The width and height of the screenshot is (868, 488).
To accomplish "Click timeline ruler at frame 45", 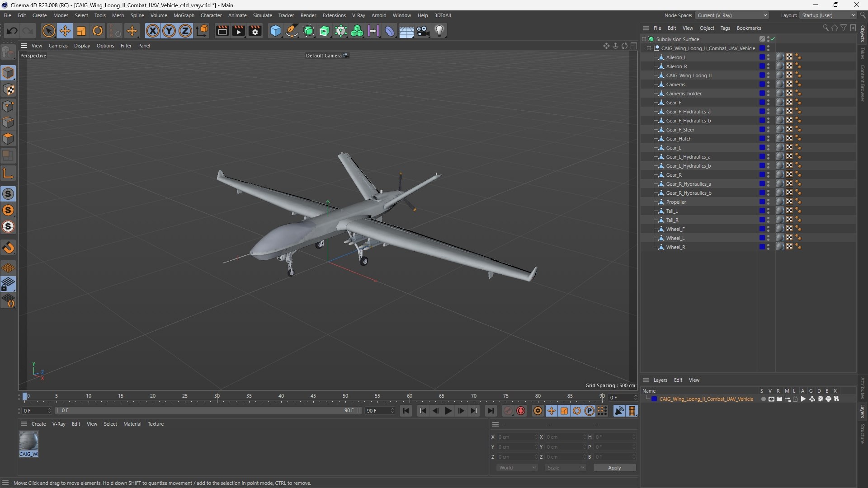I will click(x=313, y=397).
